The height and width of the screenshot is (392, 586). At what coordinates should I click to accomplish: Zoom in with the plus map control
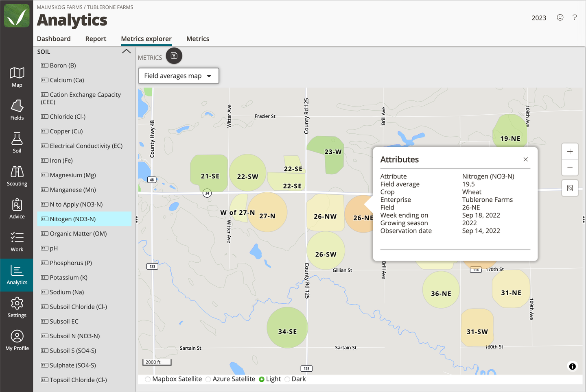(570, 151)
